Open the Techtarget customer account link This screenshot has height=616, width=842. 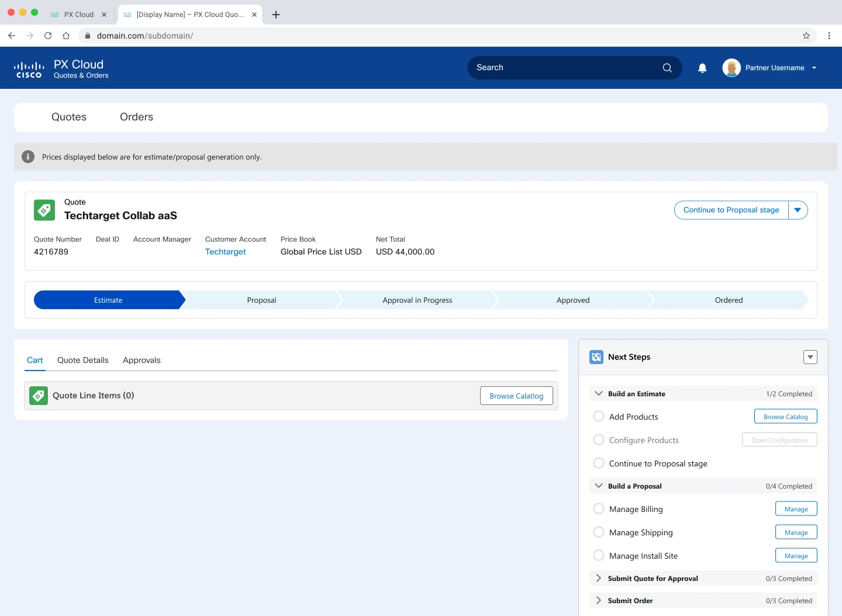click(x=225, y=252)
